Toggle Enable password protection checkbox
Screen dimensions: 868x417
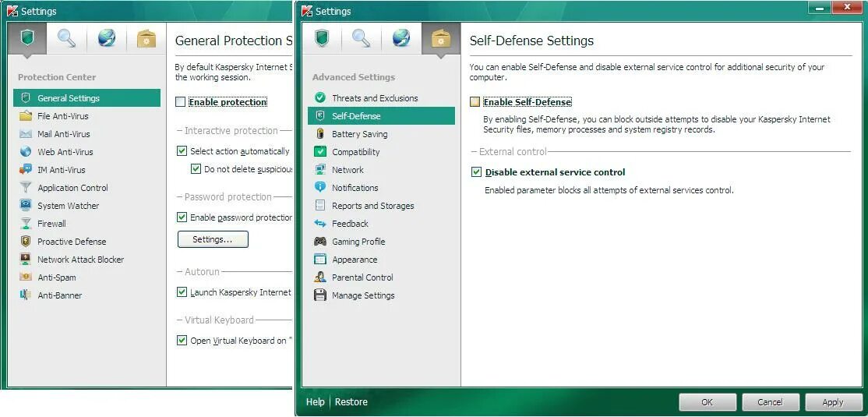pyautogui.click(x=182, y=217)
